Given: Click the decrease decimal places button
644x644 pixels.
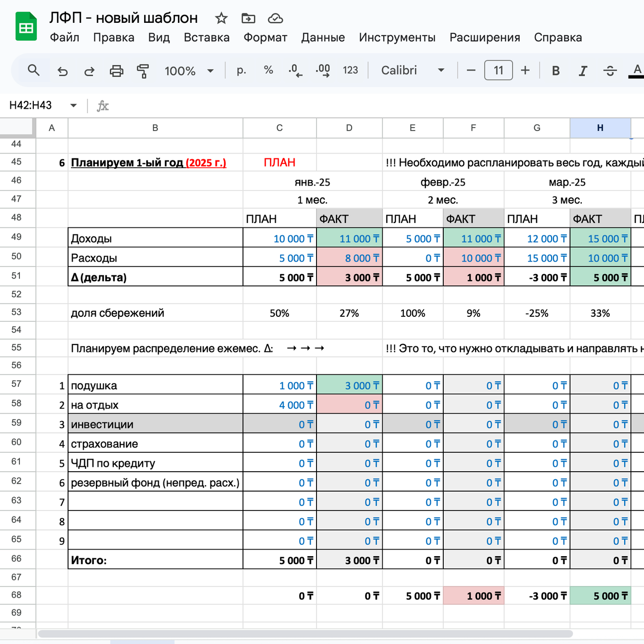Looking at the screenshot, I should pos(295,71).
